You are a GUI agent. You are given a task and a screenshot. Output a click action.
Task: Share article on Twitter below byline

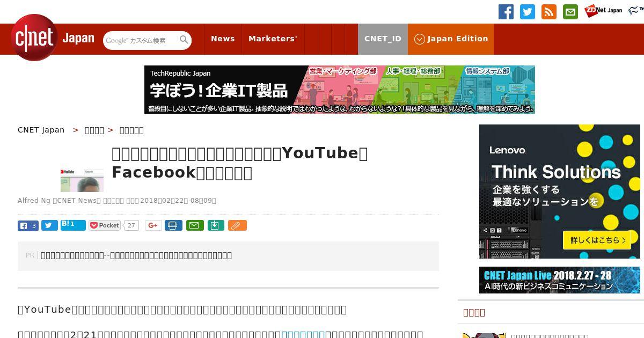tap(49, 225)
